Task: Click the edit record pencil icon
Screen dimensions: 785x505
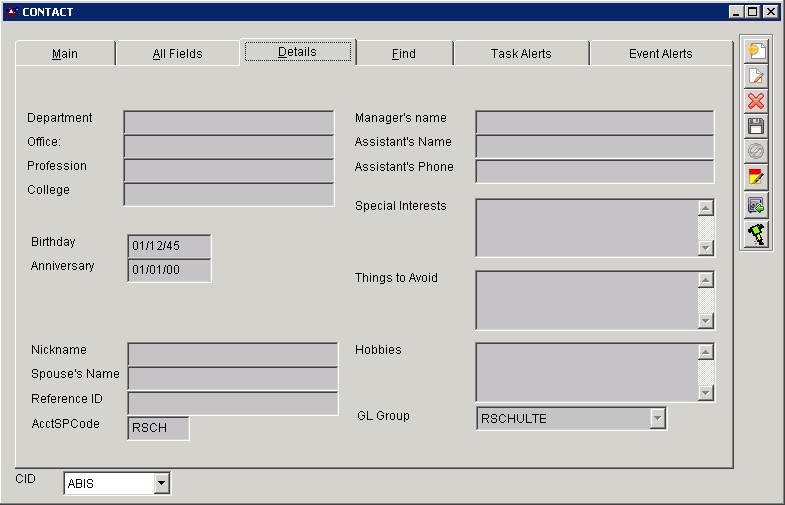Action: [x=756, y=76]
